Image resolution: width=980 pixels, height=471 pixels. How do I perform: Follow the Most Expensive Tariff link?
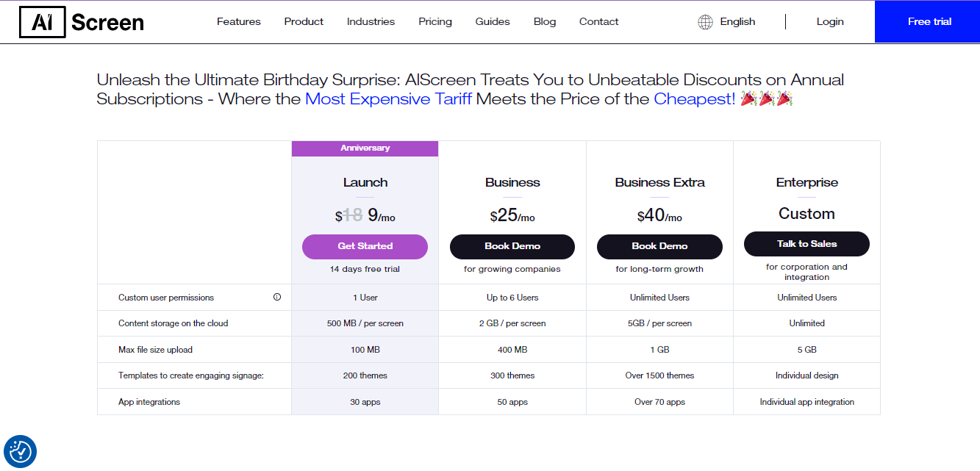pyautogui.click(x=389, y=99)
